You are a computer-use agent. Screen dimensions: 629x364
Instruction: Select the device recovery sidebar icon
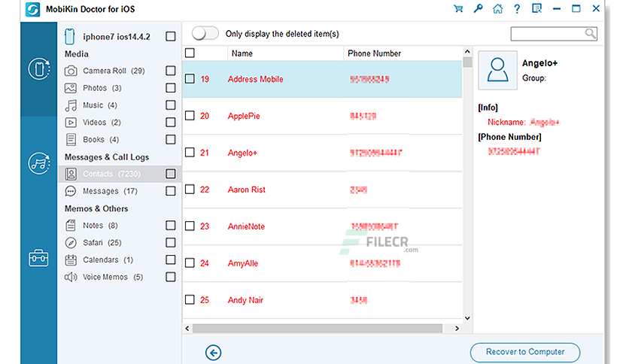39,69
